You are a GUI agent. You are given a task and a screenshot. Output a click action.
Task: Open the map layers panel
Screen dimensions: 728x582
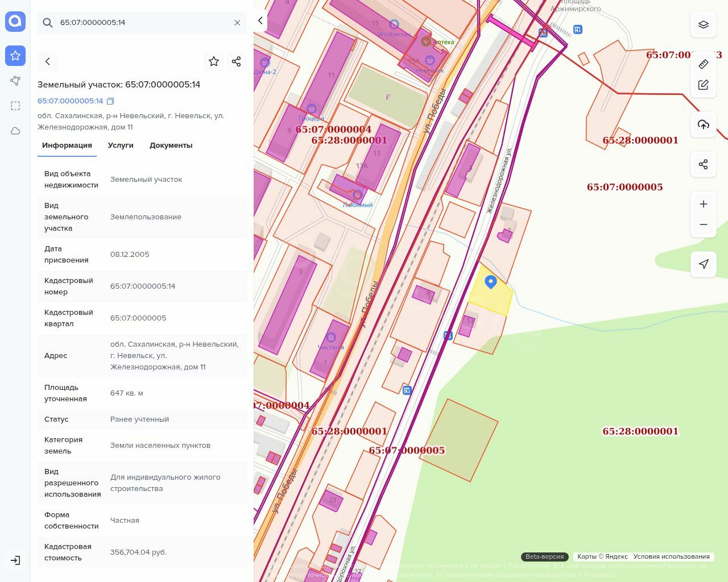704,24
